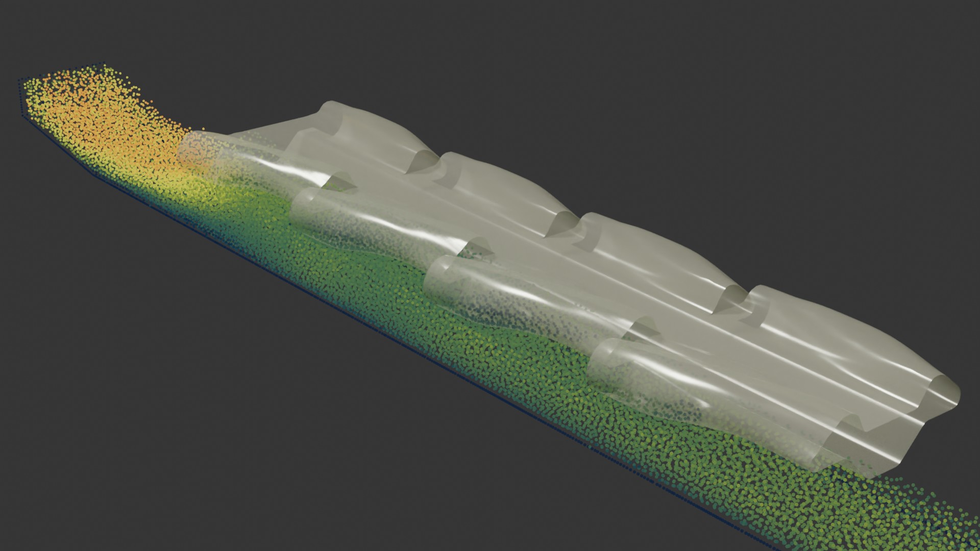Click the second notch on sheet's upper ridge
The image size is (980, 551).
564,224
